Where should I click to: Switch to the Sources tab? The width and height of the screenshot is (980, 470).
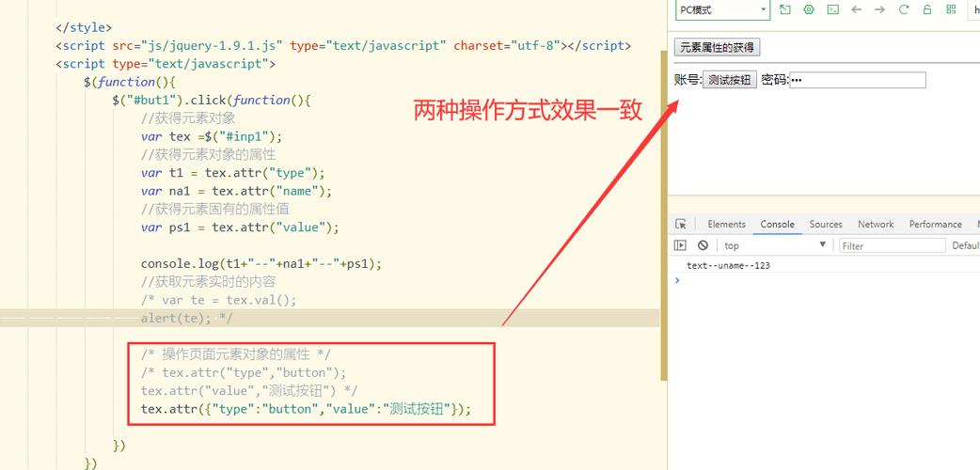point(826,224)
